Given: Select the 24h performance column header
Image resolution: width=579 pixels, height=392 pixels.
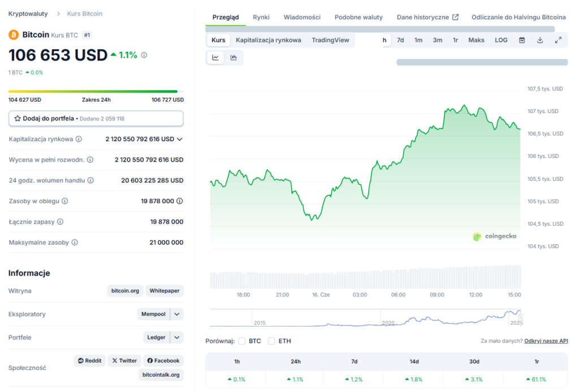Looking at the screenshot, I should (x=295, y=361).
